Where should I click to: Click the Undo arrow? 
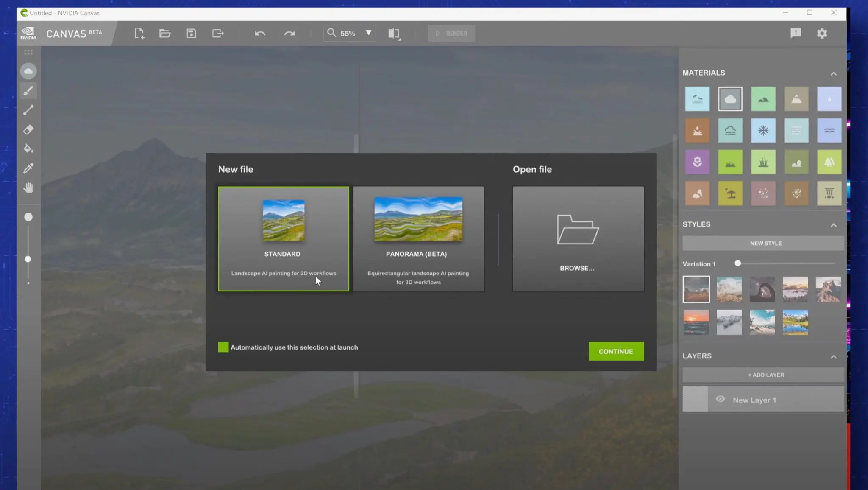click(260, 33)
